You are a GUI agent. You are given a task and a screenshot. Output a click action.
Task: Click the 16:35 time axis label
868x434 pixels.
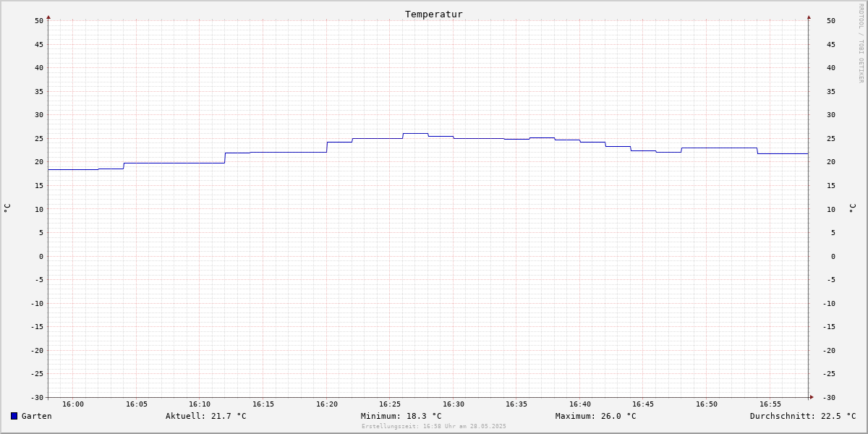tap(516, 404)
